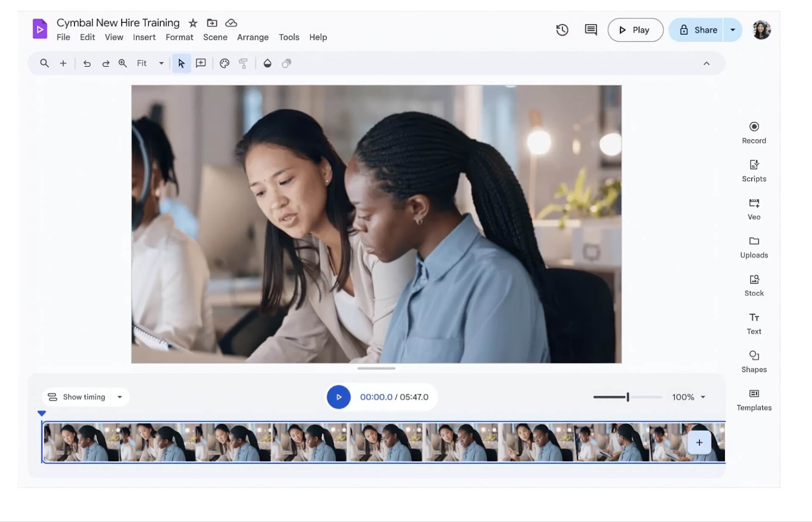Image resolution: width=812 pixels, height=522 pixels.
Task: Click the version history clock icon
Action: 562,30
